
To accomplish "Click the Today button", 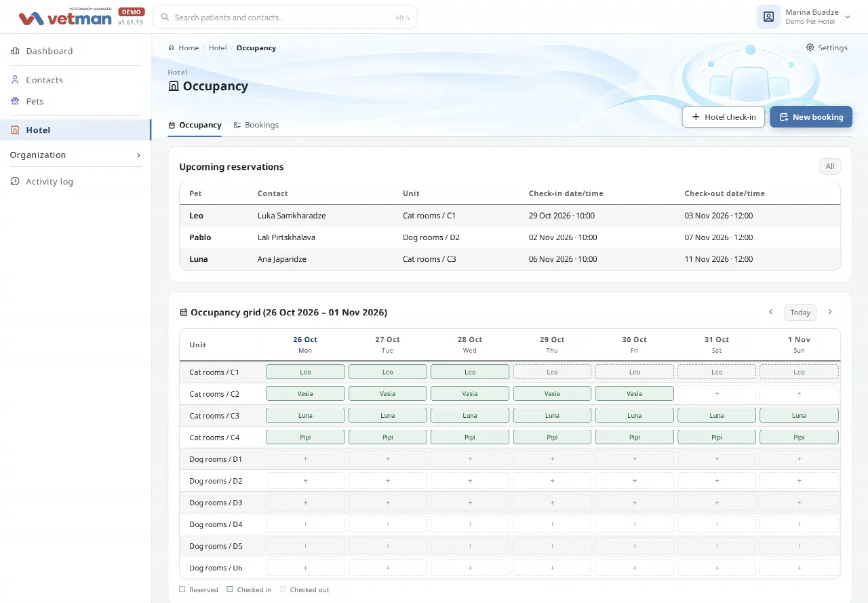I will (x=800, y=312).
